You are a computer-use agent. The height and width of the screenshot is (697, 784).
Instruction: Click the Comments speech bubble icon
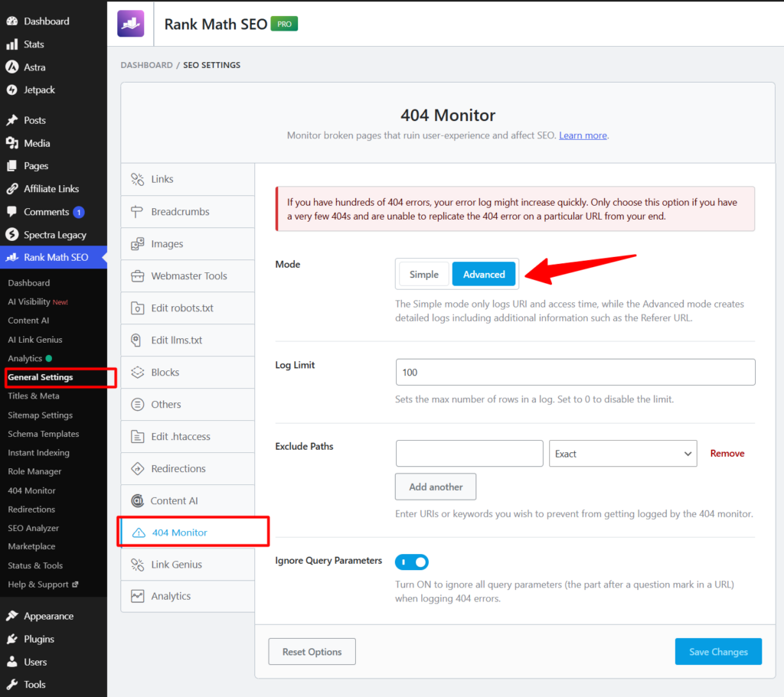tap(12, 211)
